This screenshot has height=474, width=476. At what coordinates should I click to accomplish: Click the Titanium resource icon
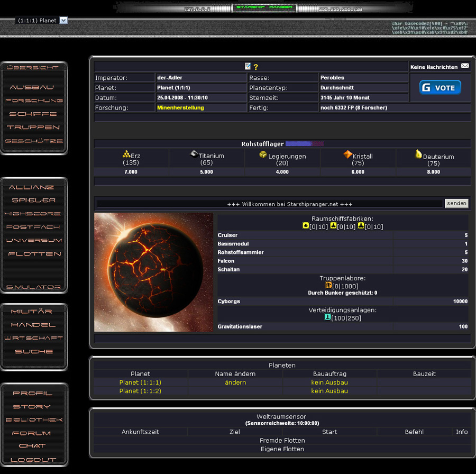pos(195,154)
